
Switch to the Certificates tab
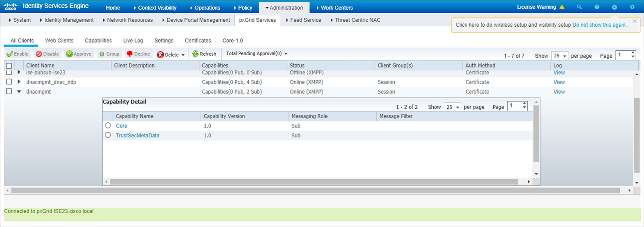(198, 41)
